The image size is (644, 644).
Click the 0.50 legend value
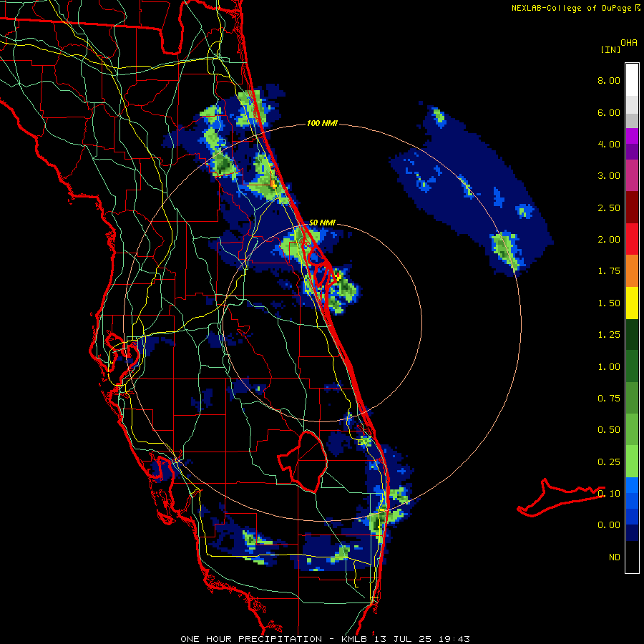[609, 430]
